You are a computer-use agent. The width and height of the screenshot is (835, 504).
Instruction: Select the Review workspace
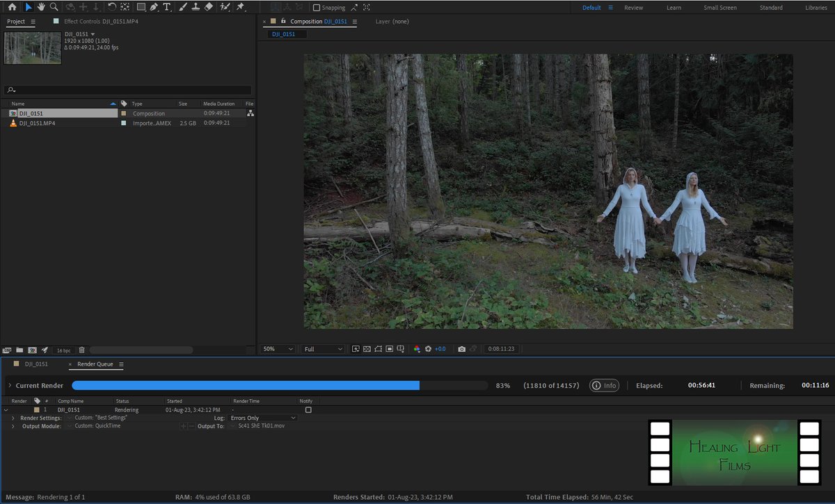pos(633,8)
